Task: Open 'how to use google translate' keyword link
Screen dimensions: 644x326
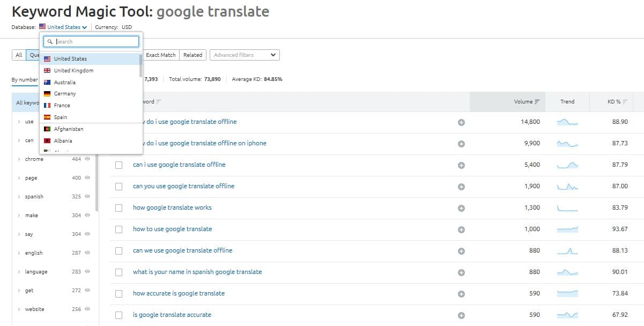Action: [x=173, y=229]
